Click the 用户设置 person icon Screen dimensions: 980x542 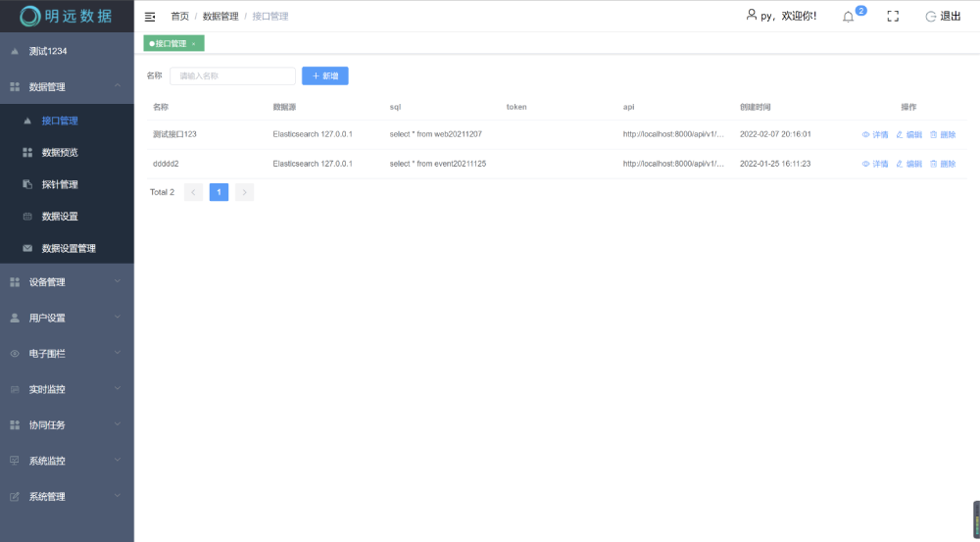pos(15,319)
